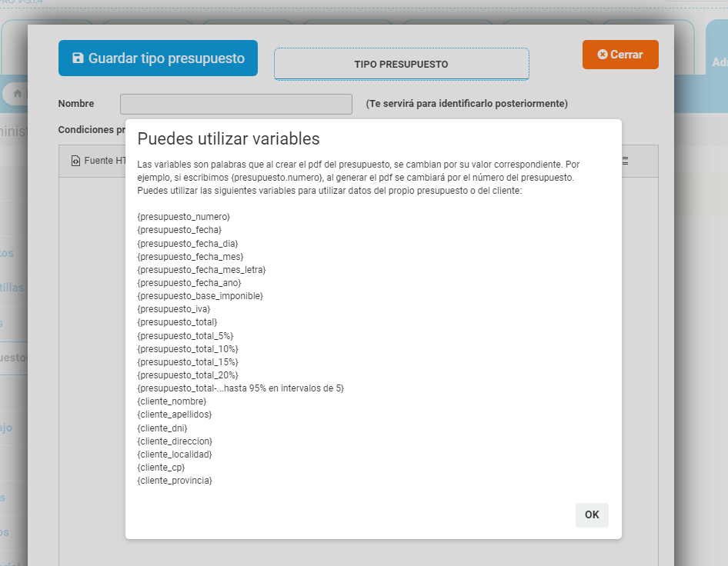Image resolution: width=728 pixels, height=566 pixels.
Task: Close the form using the Cerrar button
Action: 620,54
